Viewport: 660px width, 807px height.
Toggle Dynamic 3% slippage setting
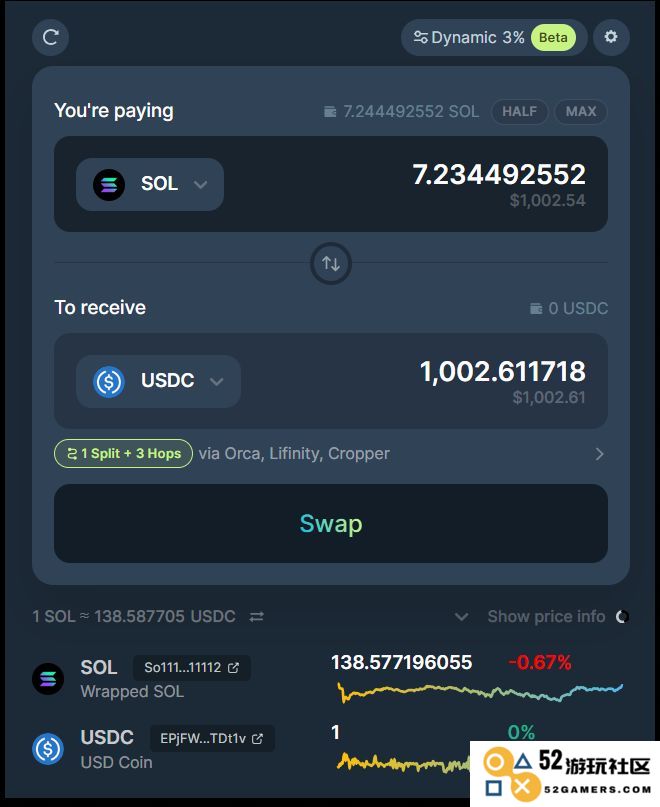(x=494, y=38)
